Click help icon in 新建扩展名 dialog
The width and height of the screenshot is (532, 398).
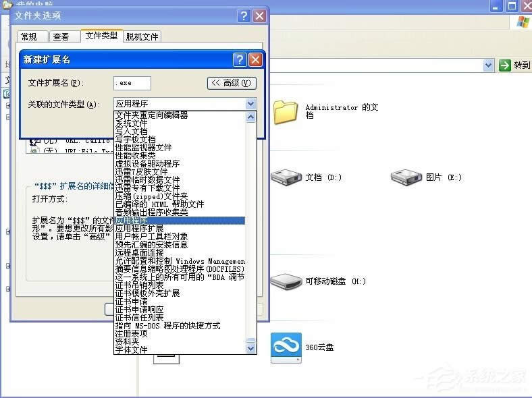240,59
